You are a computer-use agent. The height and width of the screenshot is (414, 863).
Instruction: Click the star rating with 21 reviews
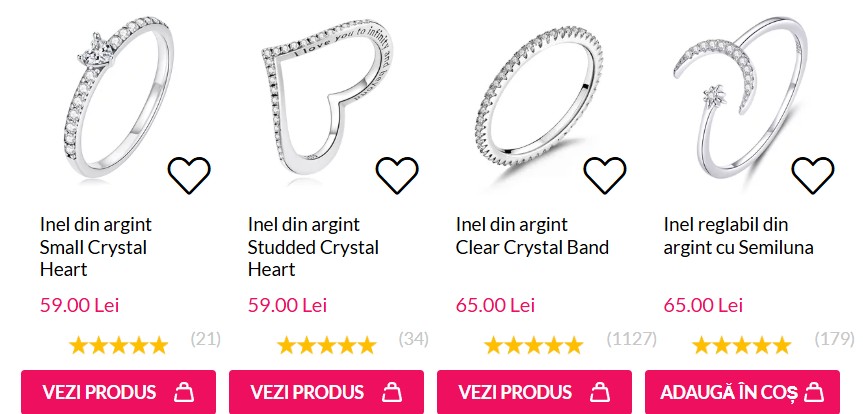point(118,346)
